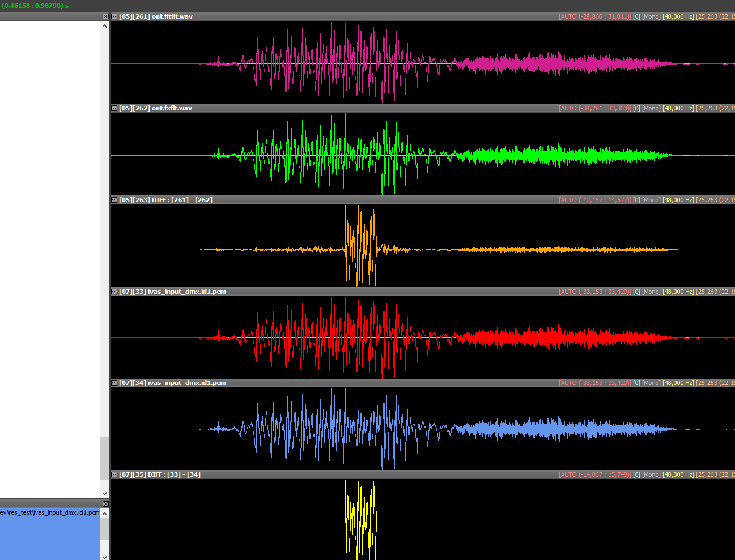The width and height of the screenshot is (735, 560).
Task: Close the upper left side panel
Action: pos(105,16)
